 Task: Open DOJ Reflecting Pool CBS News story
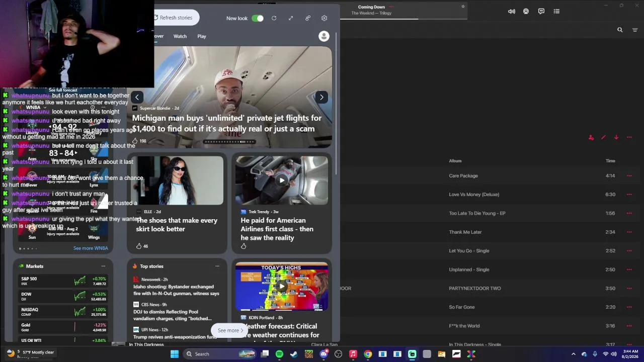(x=173, y=315)
